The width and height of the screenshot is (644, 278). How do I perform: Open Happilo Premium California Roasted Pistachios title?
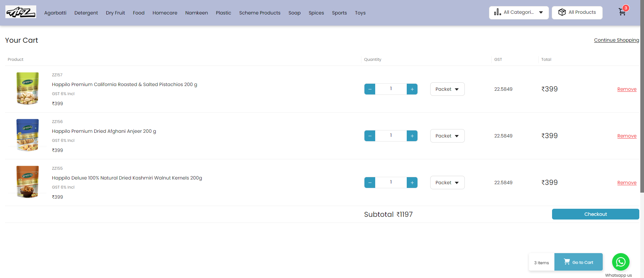[x=125, y=84]
